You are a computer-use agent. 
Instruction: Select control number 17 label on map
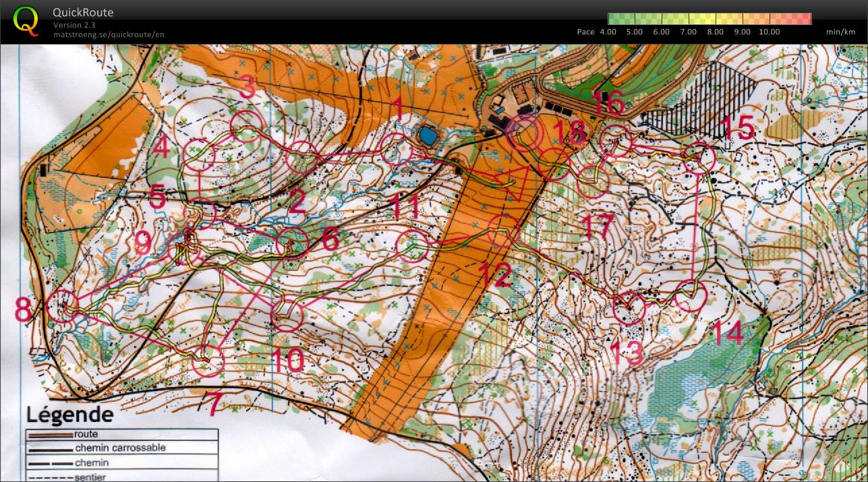598,226
